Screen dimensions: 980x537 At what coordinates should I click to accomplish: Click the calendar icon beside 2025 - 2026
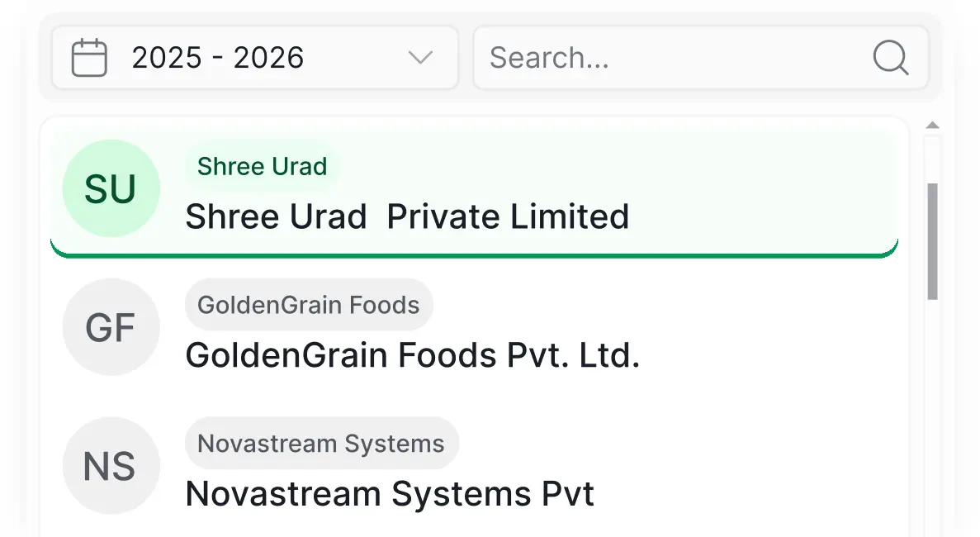pyautogui.click(x=89, y=58)
